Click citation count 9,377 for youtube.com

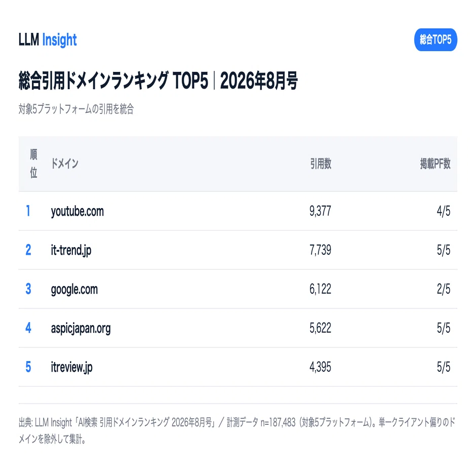(x=320, y=211)
